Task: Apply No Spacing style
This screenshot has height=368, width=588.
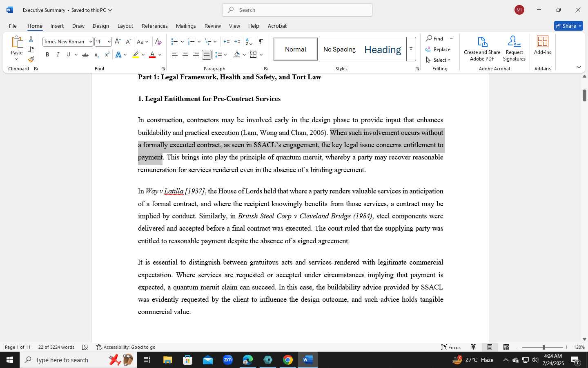Action: tap(339, 49)
